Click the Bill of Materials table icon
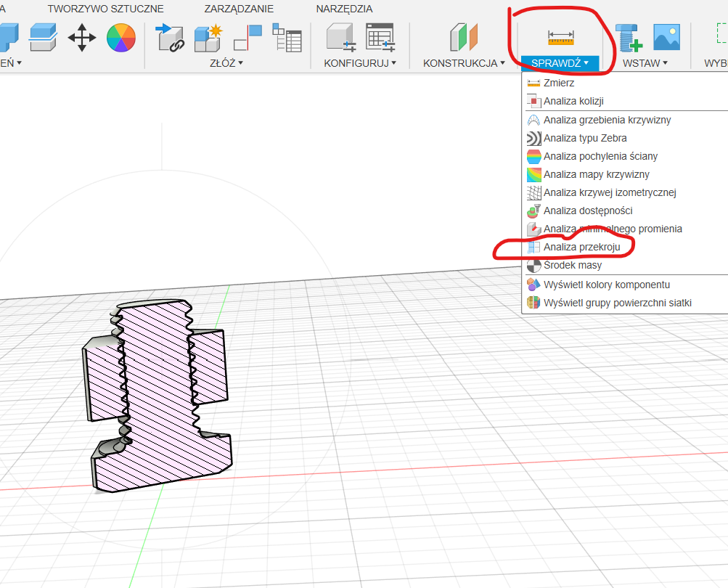 pos(287,36)
